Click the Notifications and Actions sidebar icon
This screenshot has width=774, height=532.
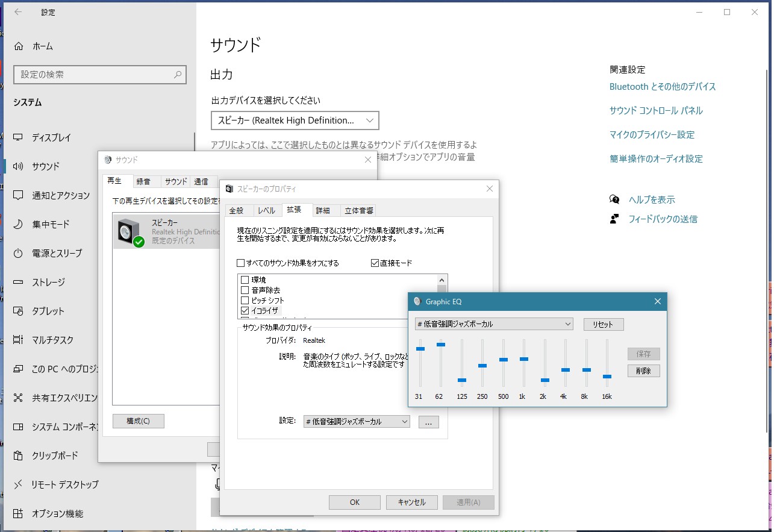click(19, 195)
